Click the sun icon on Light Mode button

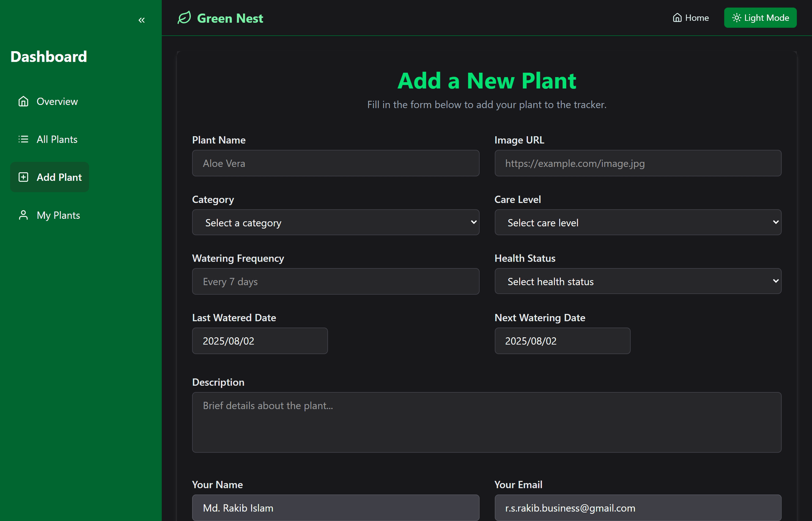(736, 17)
